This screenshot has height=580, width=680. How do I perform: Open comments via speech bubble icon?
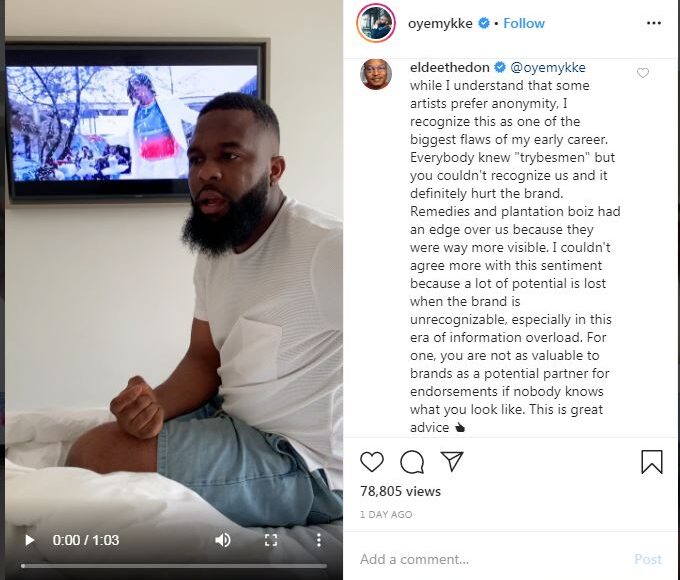click(412, 462)
